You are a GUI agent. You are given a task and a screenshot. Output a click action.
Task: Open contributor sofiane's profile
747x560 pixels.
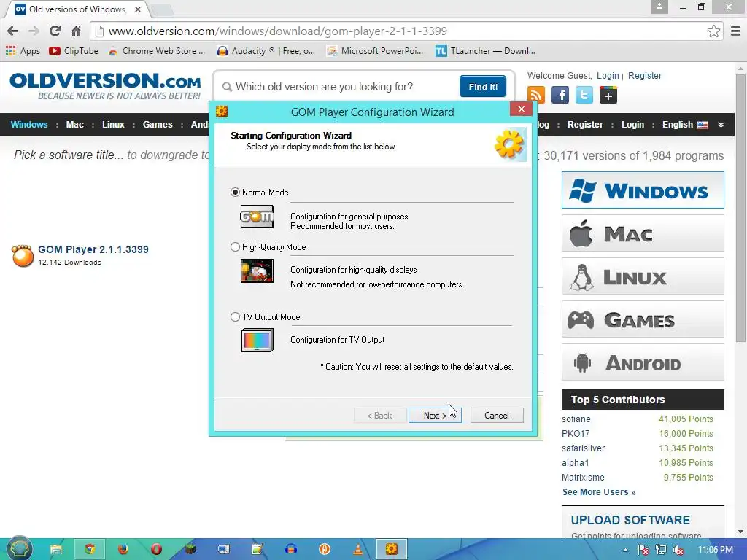pyautogui.click(x=576, y=419)
